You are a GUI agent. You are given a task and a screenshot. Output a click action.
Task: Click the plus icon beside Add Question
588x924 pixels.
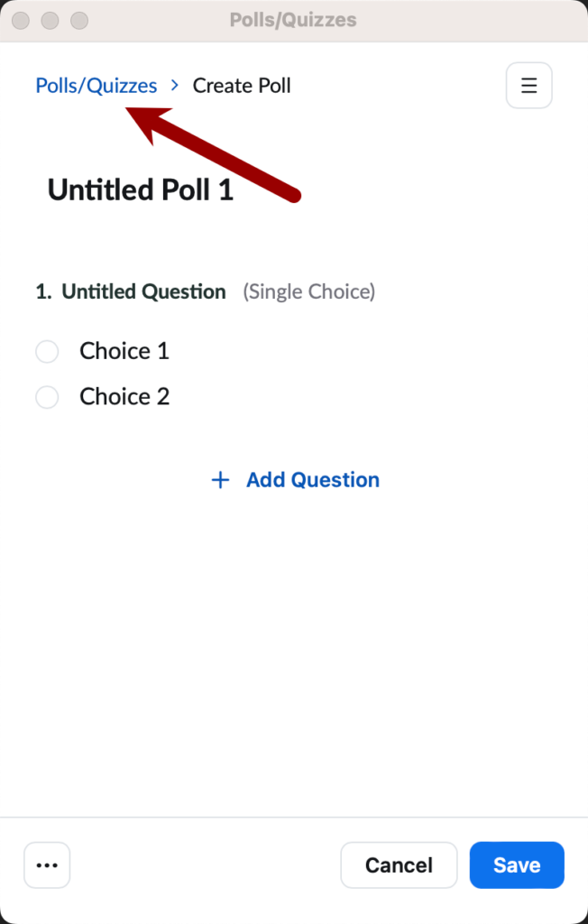(220, 479)
